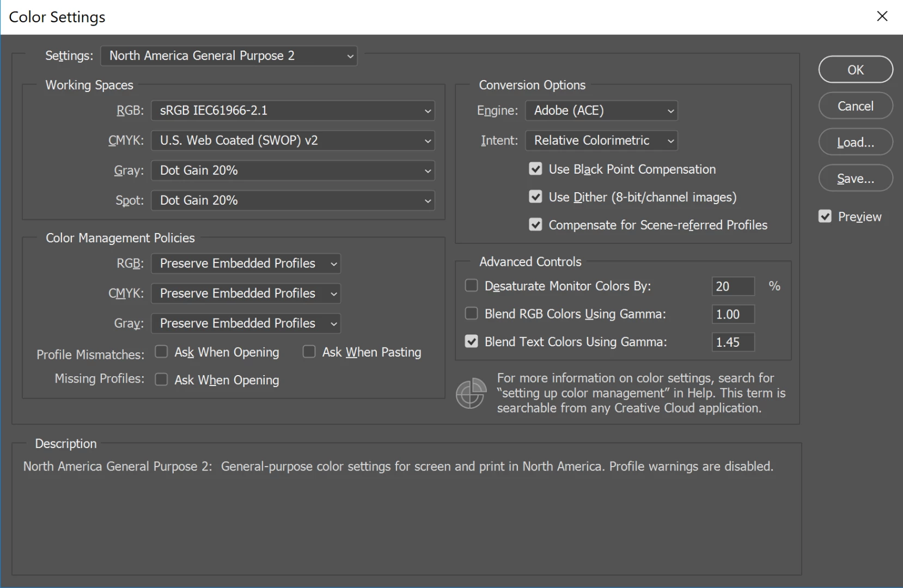Toggle Use Black Point Compensation

tap(535, 169)
